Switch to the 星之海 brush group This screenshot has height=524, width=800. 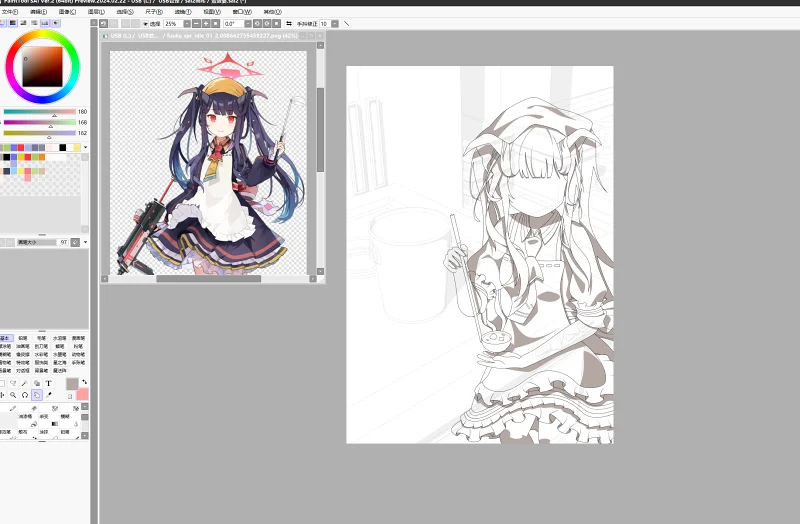pyautogui.click(x=60, y=362)
